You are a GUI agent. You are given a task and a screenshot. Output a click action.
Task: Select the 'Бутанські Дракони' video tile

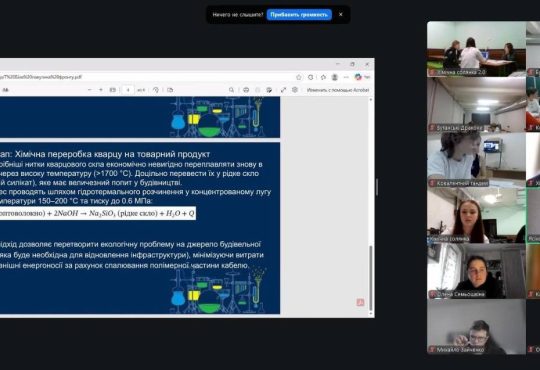476,105
